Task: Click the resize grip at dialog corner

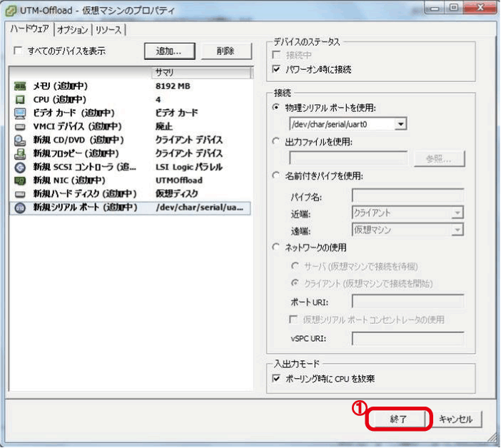Action: point(492,438)
